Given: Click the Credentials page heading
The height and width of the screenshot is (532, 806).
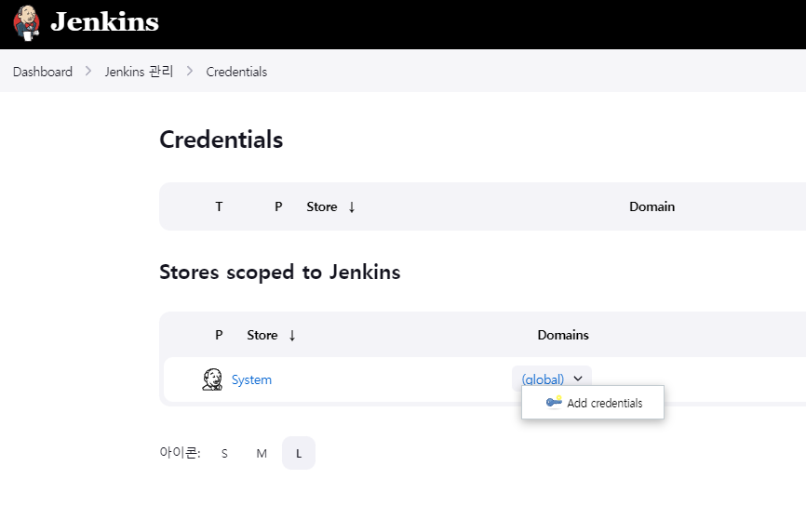Looking at the screenshot, I should click(221, 140).
